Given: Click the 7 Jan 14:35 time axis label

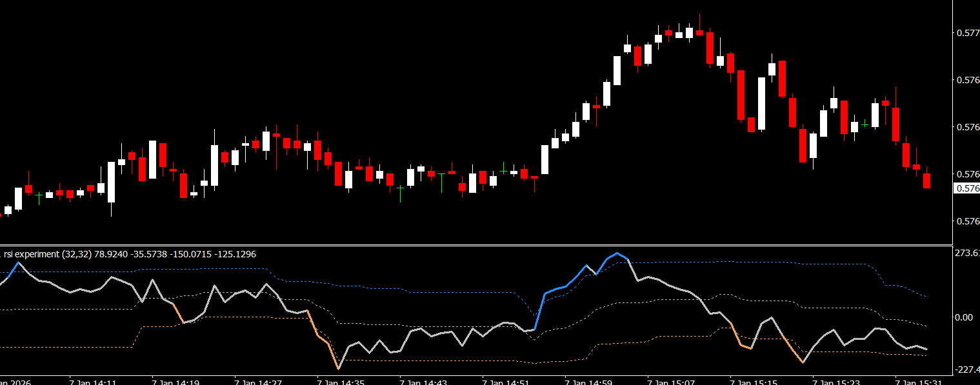Looking at the screenshot, I should coord(341,382).
